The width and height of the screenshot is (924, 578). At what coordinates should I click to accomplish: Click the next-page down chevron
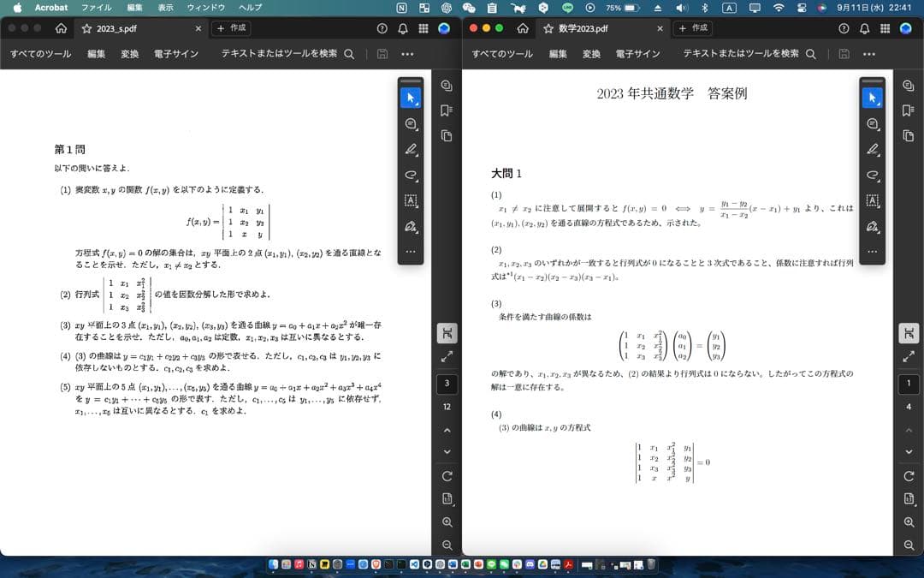click(446, 451)
